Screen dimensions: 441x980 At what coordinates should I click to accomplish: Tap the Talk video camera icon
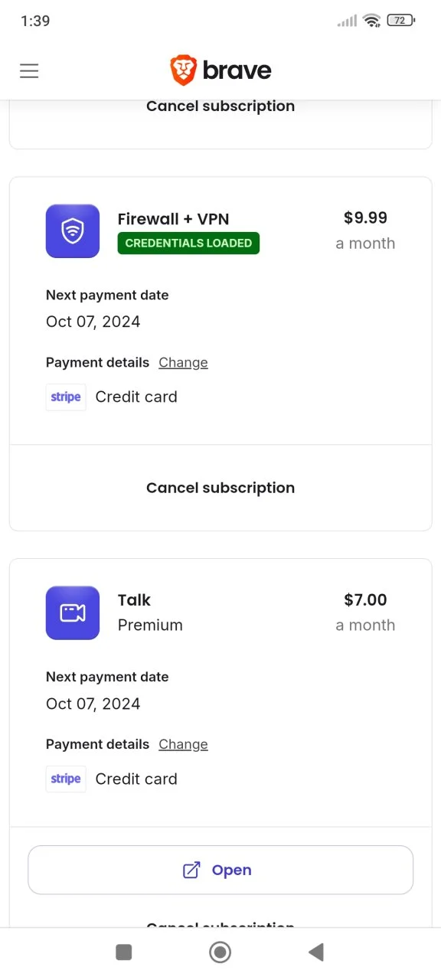click(x=73, y=612)
